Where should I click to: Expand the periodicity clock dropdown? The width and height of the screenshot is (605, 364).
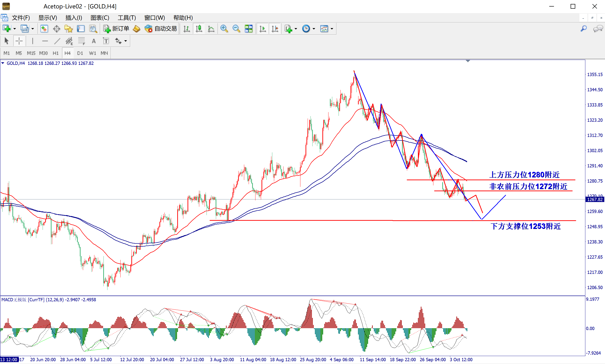click(x=314, y=29)
